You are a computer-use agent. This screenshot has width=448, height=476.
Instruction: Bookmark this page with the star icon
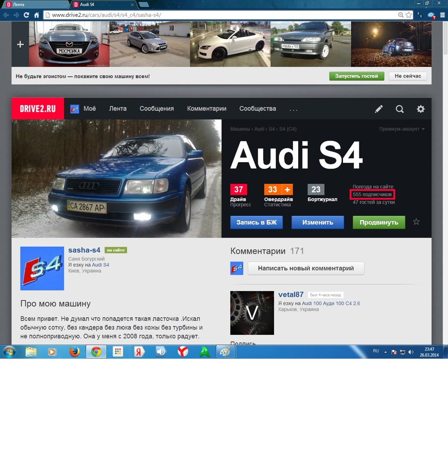[x=409, y=15]
